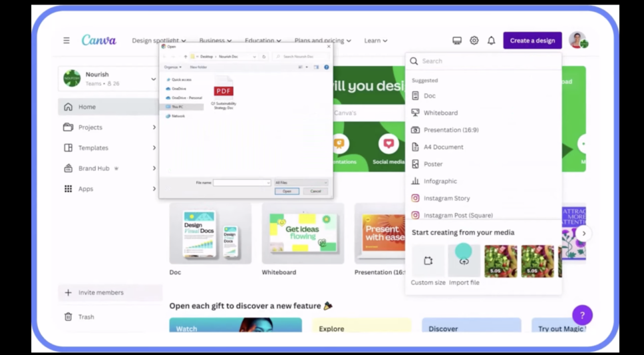Expand the Templates chevron

click(x=154, y=148)
